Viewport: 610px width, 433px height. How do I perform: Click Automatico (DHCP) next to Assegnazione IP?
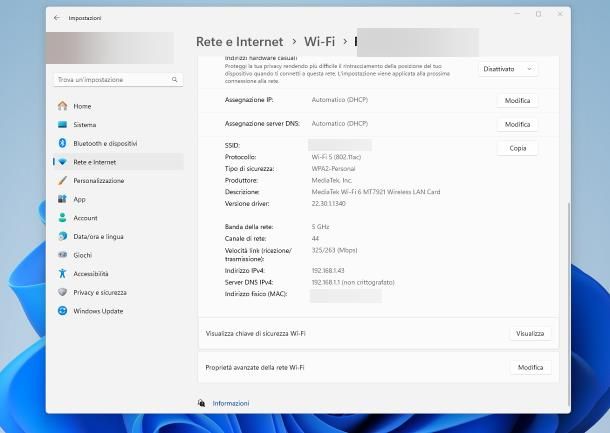pos(340,100)
